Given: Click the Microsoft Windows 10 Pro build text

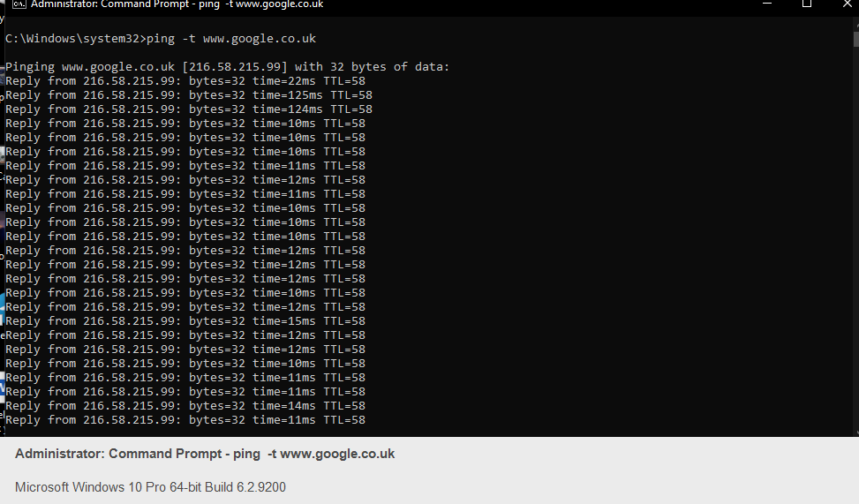Looking at the screenshot, I should (x=150, y=487).
